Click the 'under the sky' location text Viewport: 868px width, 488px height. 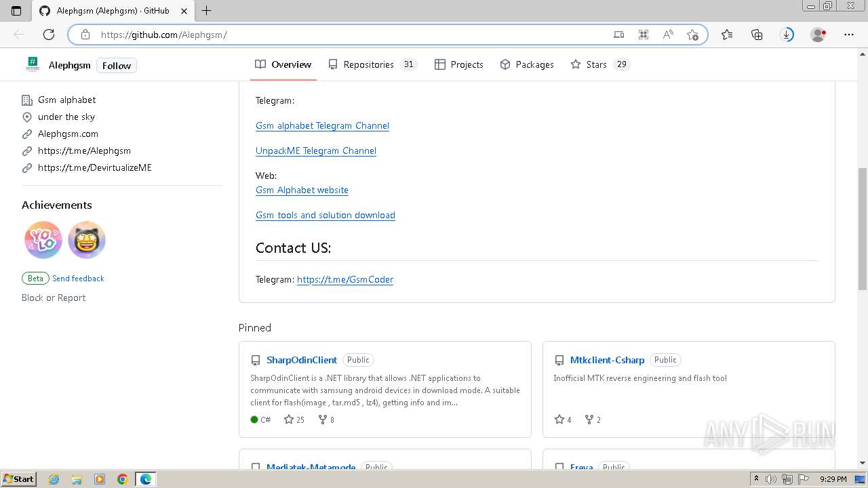(x=66, y=117)
